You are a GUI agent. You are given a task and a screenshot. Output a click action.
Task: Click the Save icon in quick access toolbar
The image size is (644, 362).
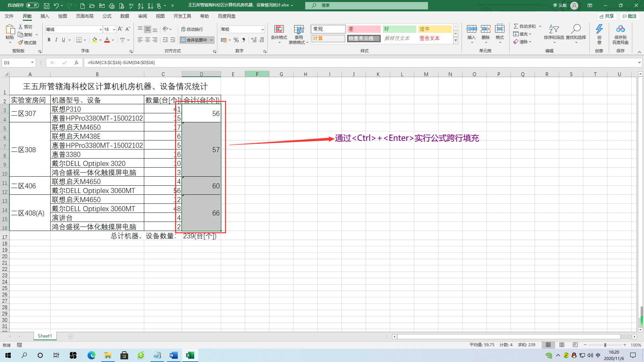47,5
